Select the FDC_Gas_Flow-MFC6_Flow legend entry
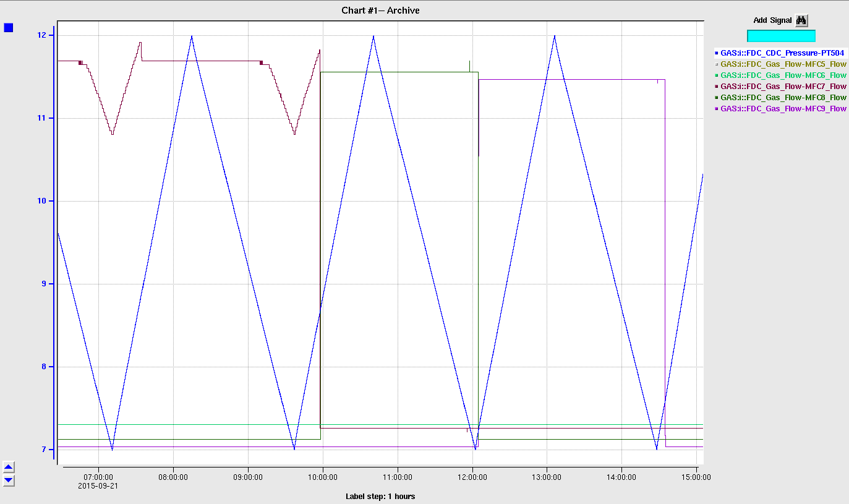 pyautogui.click(x=780, y=75)
